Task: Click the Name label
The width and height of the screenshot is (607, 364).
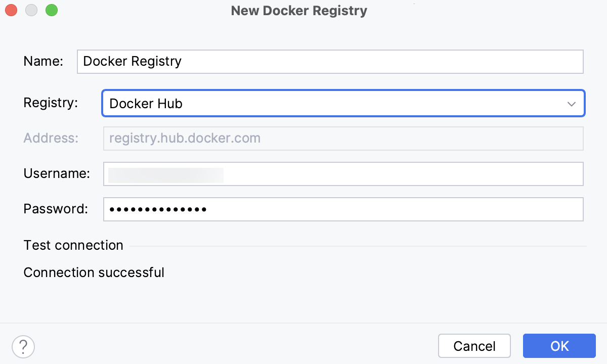Action: coord(44,61)
